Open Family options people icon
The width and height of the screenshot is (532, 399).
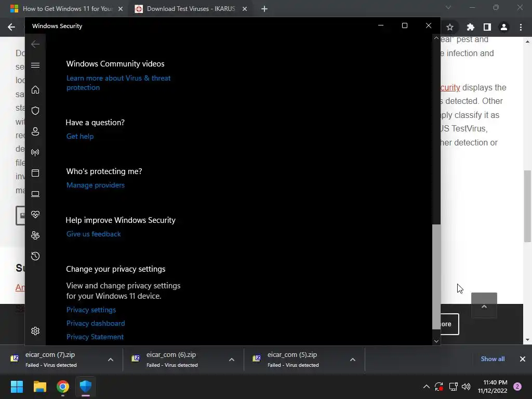35,235
